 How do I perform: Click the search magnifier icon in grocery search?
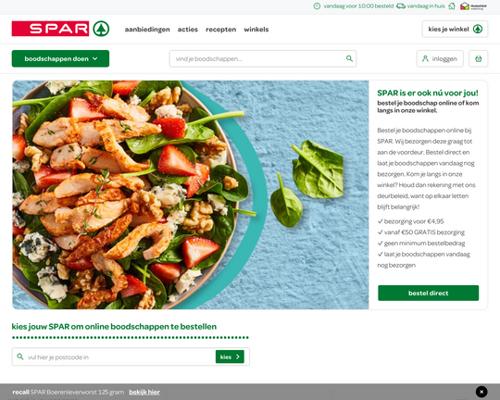tap(349, 58)
